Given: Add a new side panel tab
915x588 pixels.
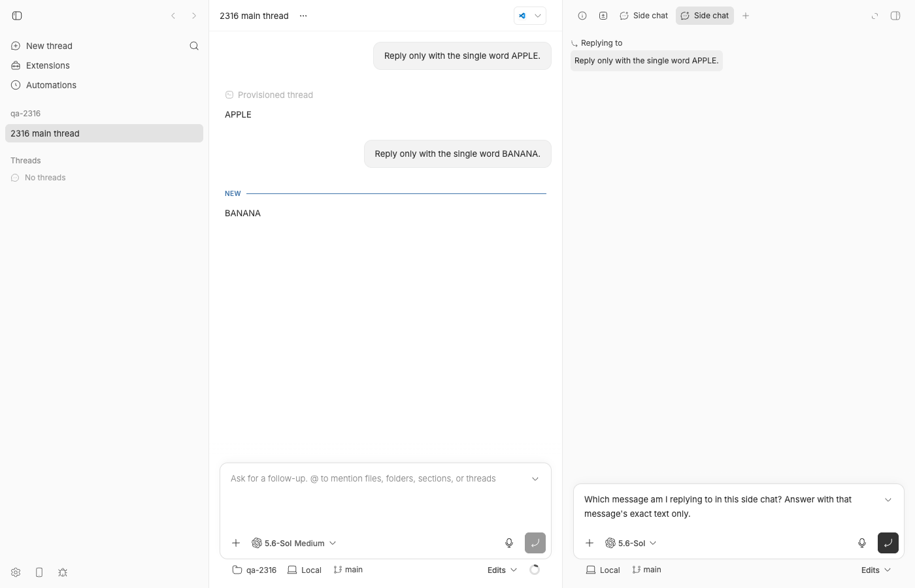Looking at the screenshot, I should click(x=746, y=16).
